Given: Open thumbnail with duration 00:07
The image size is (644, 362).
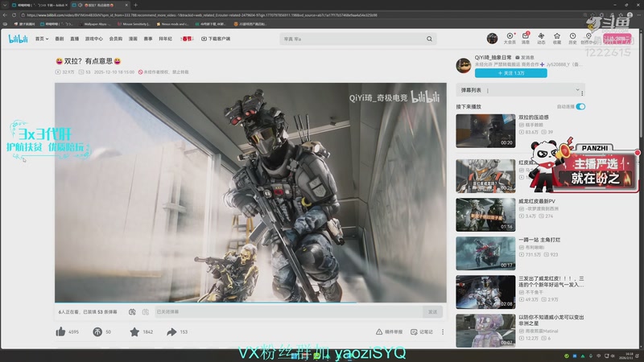Looking at the screenshot, I should point(485,331).
